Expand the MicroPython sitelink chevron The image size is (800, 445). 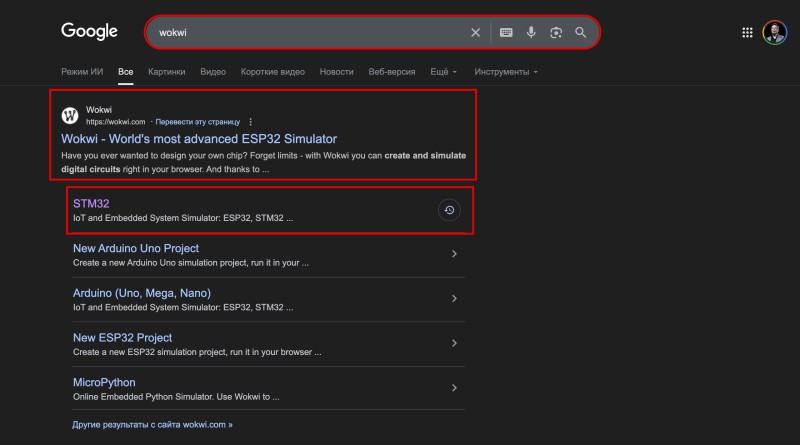tap(454, 388)
